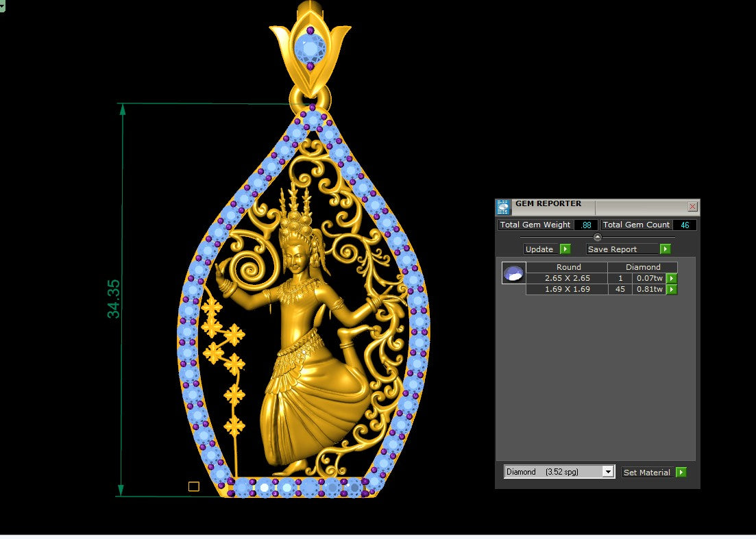756x539 pixels.
Task: Click the 34.35 dimension label
Action: tap(114, 299)
